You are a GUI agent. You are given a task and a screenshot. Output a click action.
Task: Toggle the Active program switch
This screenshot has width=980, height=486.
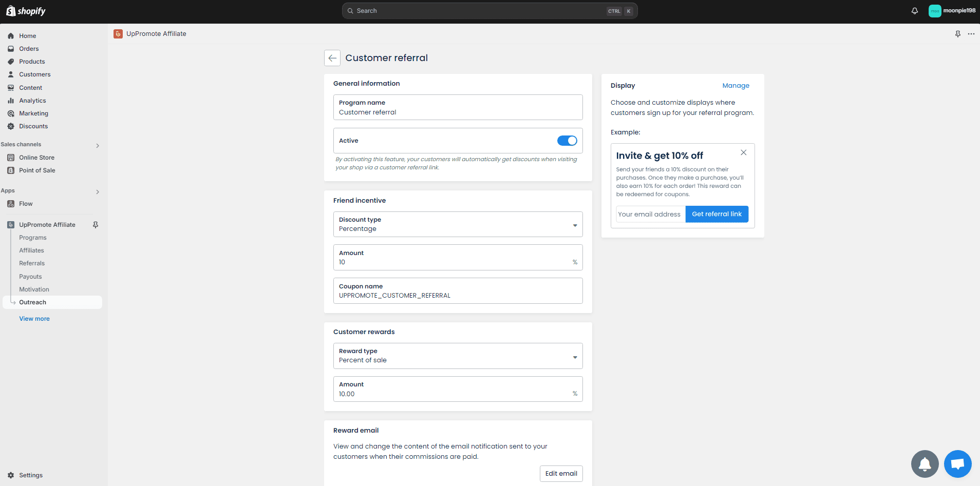(x=567, y=141)
